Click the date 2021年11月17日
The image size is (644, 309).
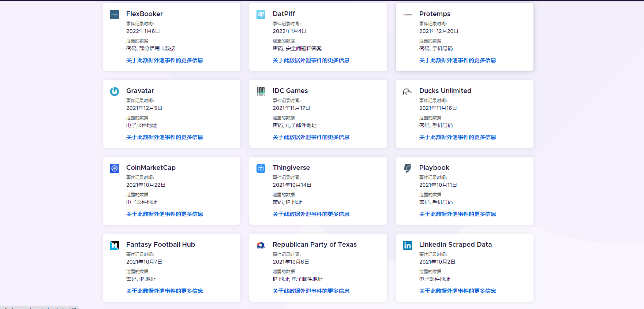point(291,108)
